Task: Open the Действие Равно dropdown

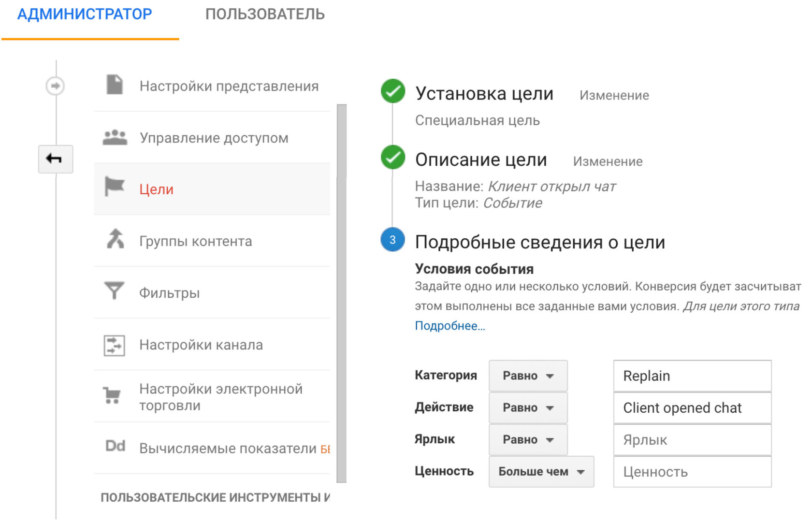Action: point(528,407)
